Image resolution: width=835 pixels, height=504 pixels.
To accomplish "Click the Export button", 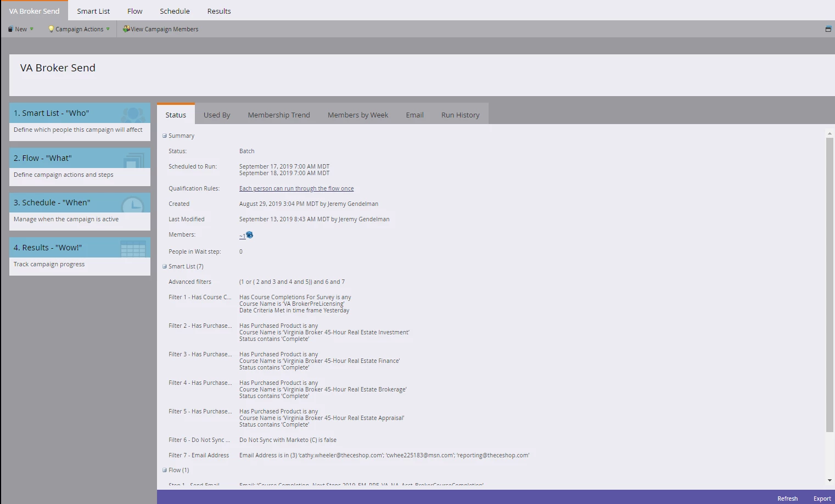I will [822, 499].
